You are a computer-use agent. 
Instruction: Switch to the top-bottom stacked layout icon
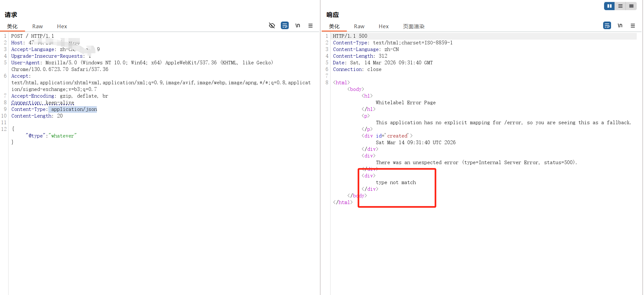[x=620, y=6]
